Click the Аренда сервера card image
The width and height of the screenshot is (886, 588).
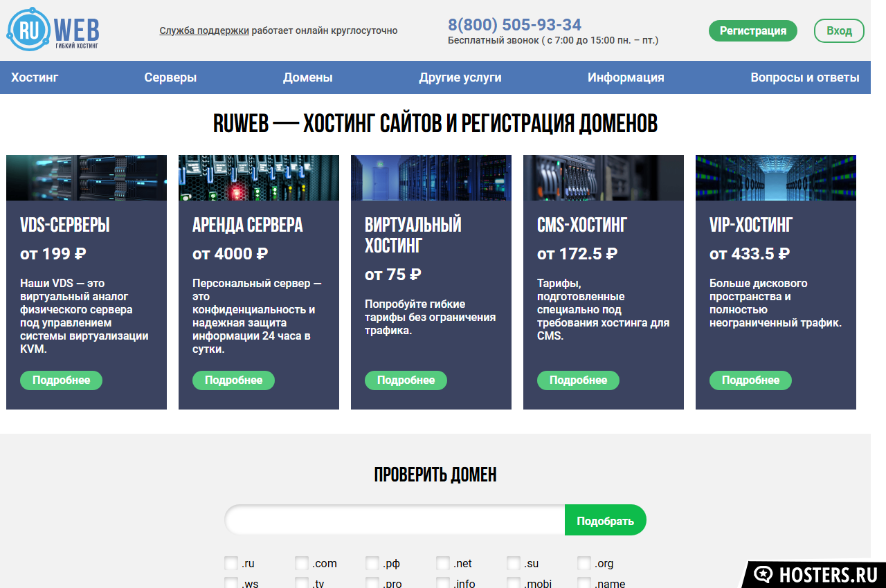pos(259,178)
